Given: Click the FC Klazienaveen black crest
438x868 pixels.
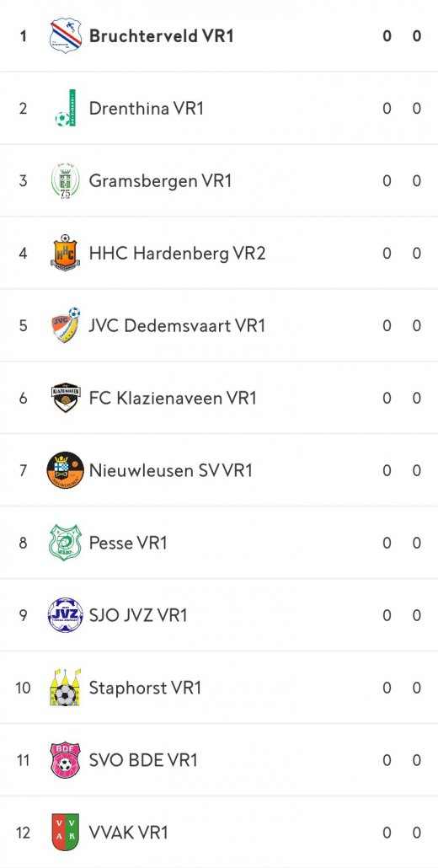Looking at the screenshot, I should (65, 398).
